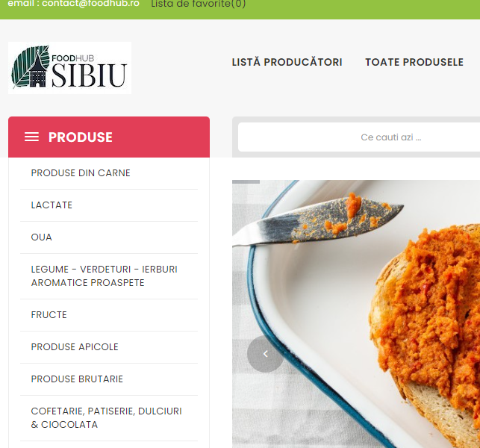Select the Lactate category
The height and width of the screenshot is (448, 480).
tap(52, 205)
